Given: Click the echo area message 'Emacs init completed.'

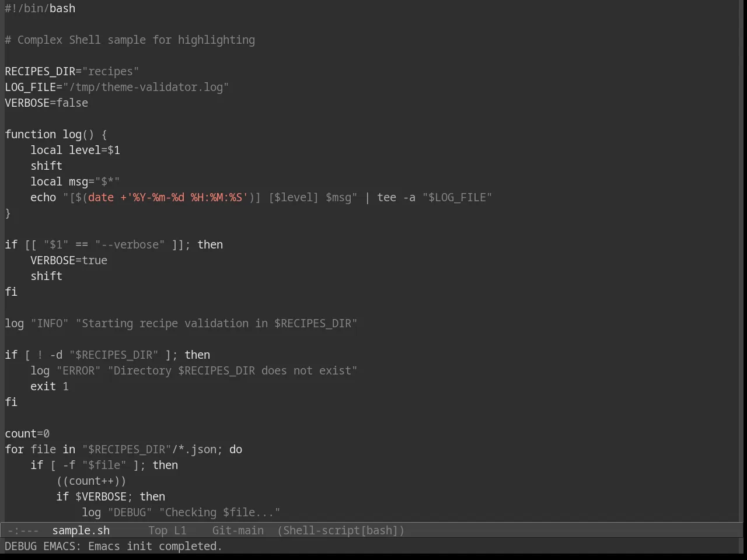Looking at the screenshot, I should (x=155, y=547).
